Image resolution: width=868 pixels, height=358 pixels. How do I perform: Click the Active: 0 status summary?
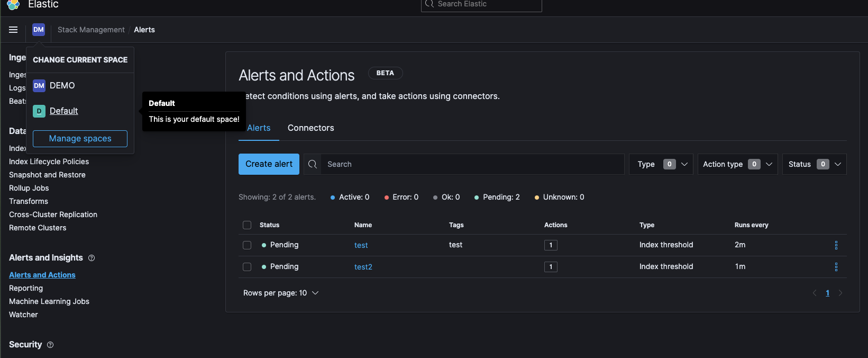[350, 197]
